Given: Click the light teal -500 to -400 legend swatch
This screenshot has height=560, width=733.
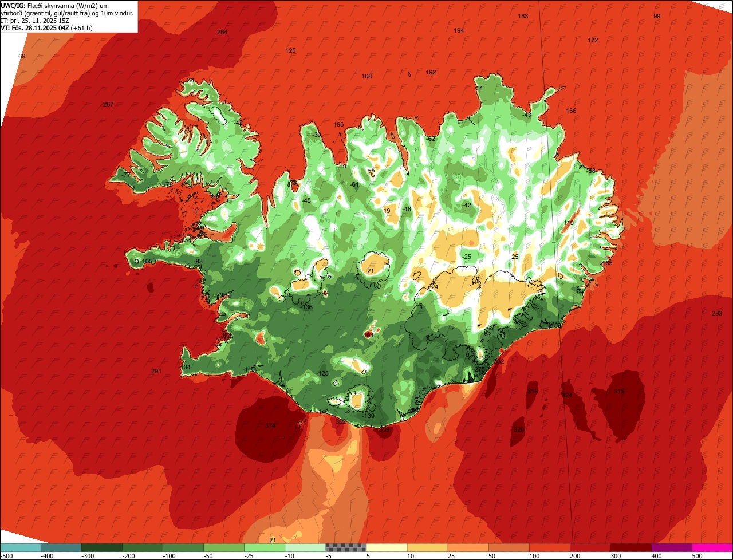Looking at the screenshot, I should pos(20,547).
